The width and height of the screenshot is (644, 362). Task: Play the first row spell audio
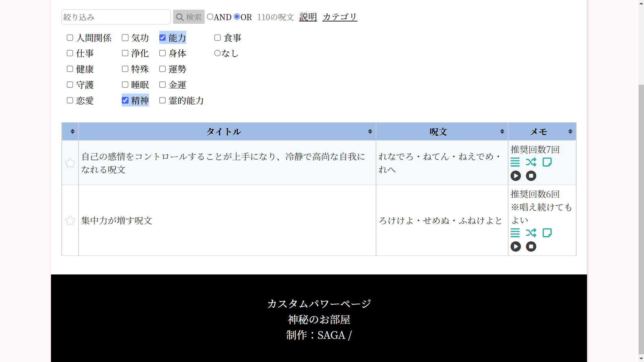516,176
